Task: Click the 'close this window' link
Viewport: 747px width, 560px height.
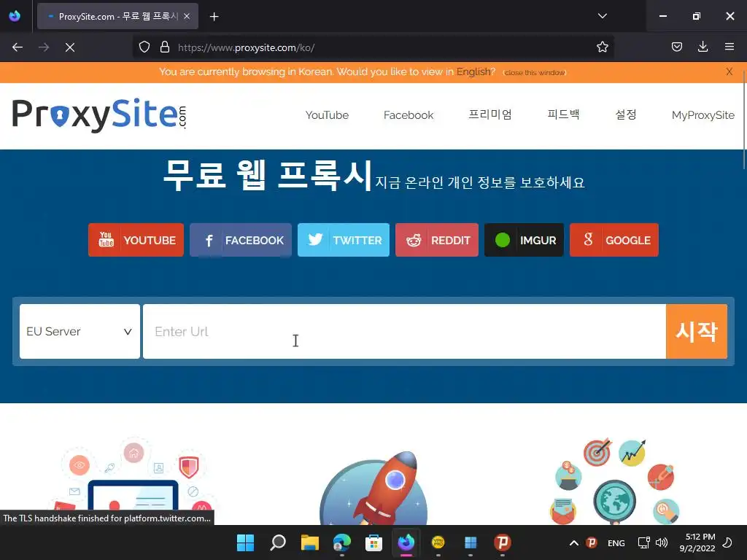Action: point(535,73)
